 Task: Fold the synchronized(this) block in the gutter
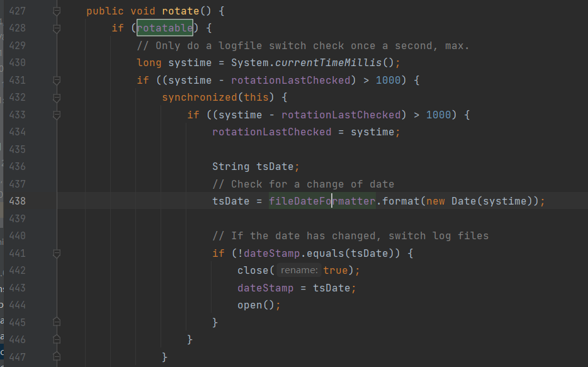[57, 98]
